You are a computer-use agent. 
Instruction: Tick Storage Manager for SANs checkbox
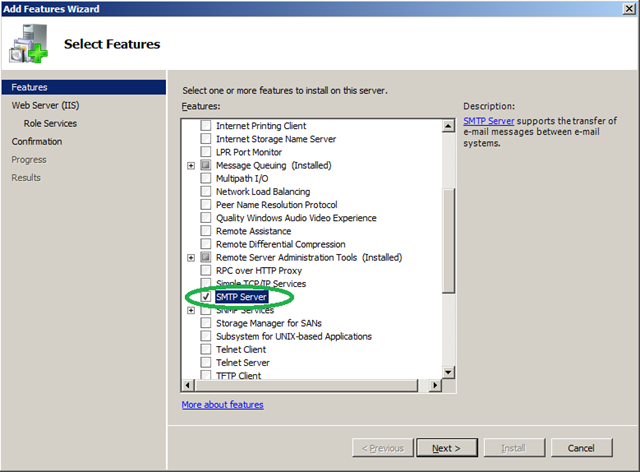click(206, 323)
